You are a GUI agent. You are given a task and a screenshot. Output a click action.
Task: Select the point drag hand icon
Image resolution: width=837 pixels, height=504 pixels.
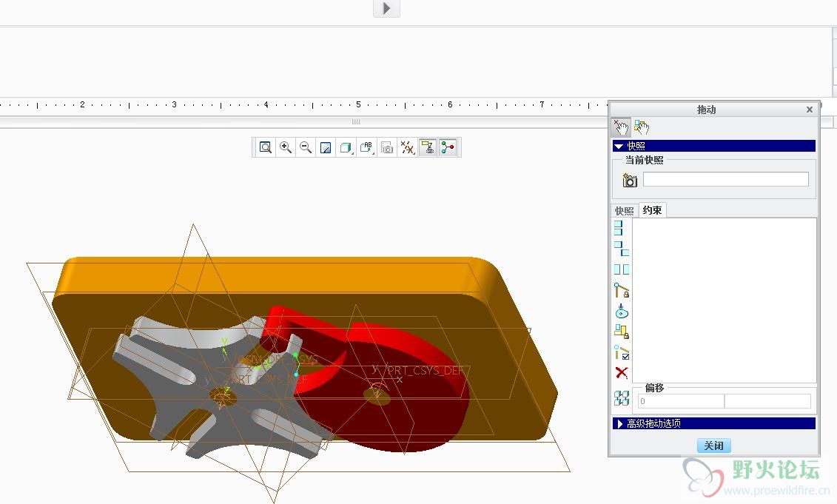pyautogui.click(x=621, y=127)
